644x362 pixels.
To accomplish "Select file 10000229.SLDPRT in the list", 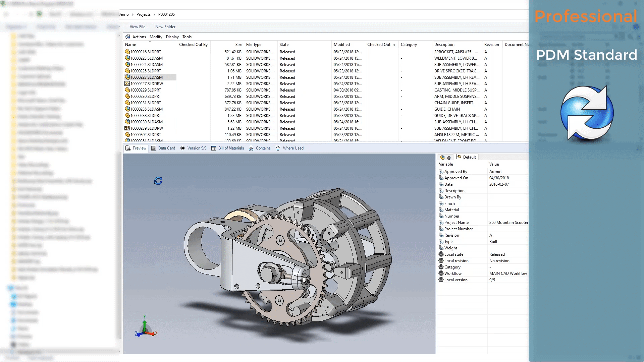I will pos(146,90).
